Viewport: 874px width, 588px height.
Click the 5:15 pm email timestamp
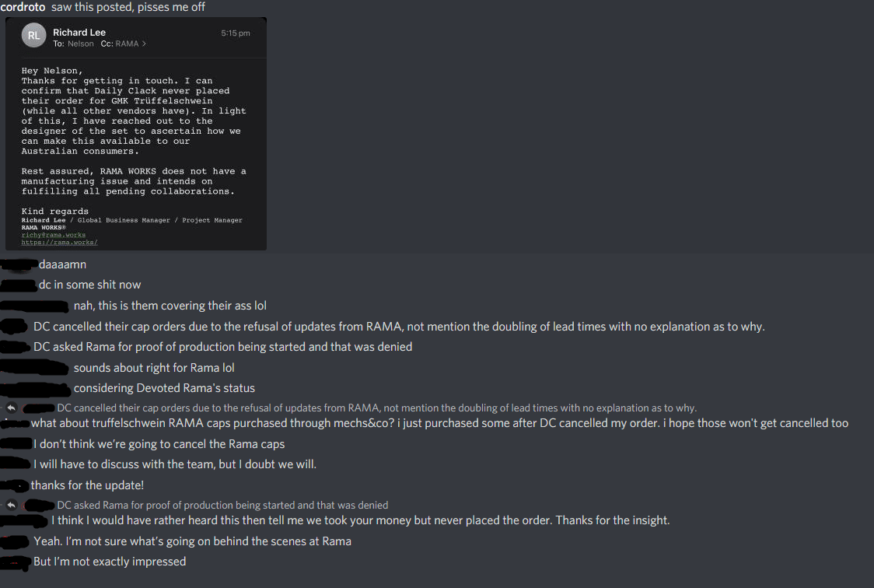(x=236, y=33)
